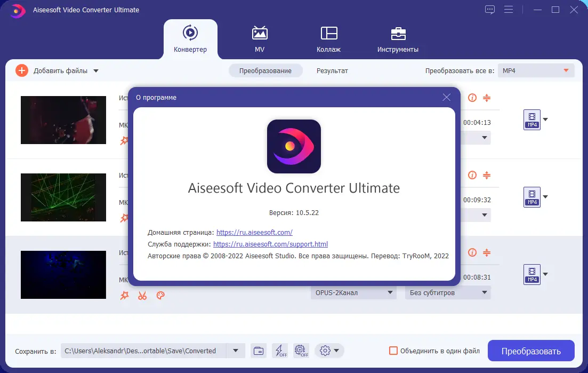The width and height of the screenshot is (588, 373).
Task: Open the feedback chat icon in title bar
Action: (x=490, y=10)
